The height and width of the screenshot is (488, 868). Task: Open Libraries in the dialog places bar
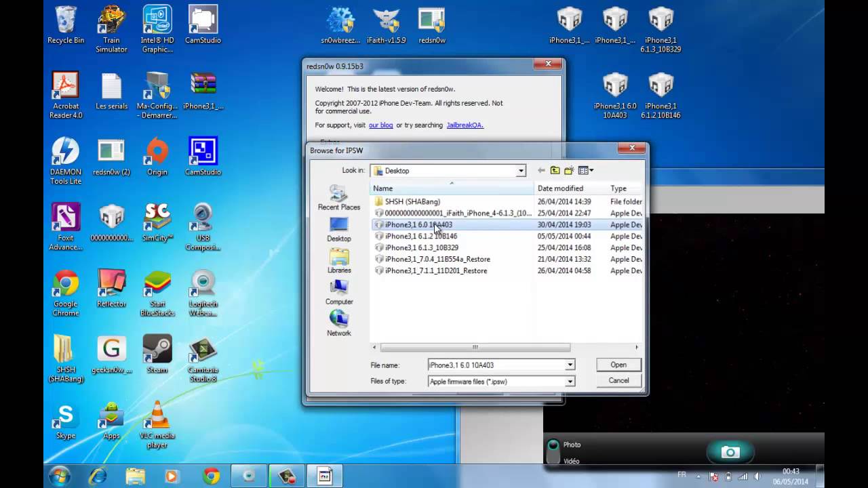coord(339,261)
